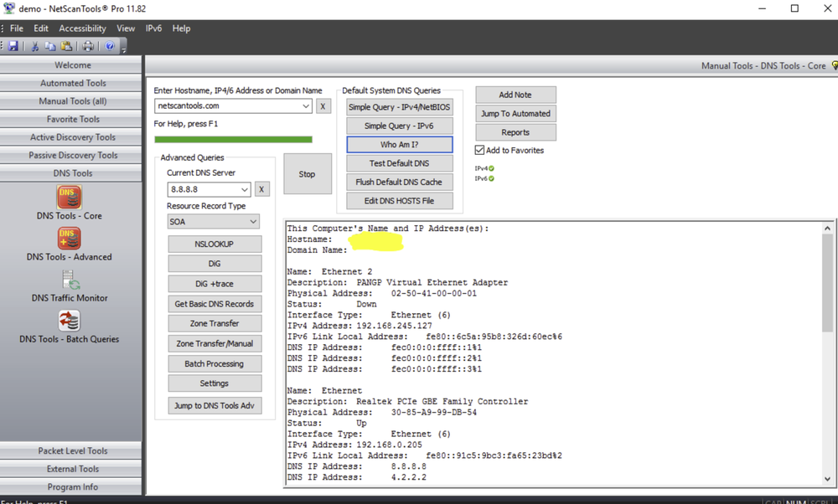Select the Manual Tools (all) sidebar tab
Image resolution: width=838 pixels, height=504 pixels.
[x=71, y=101]
